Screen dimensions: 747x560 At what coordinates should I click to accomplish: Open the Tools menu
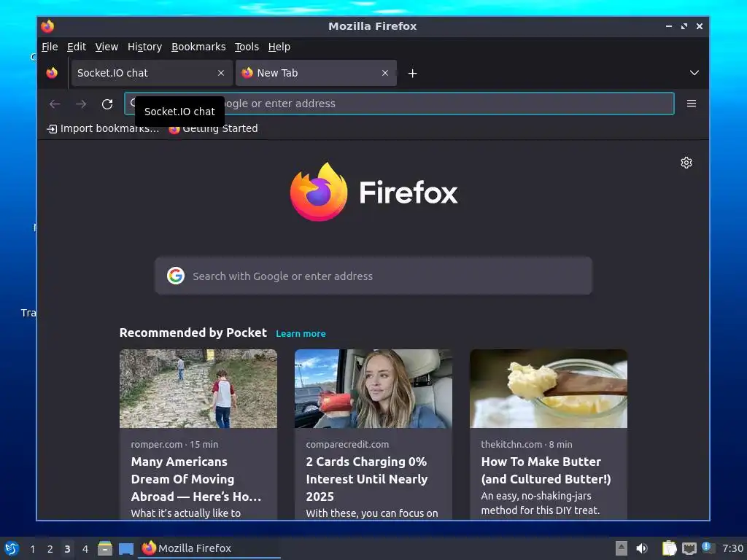[247, 47]
